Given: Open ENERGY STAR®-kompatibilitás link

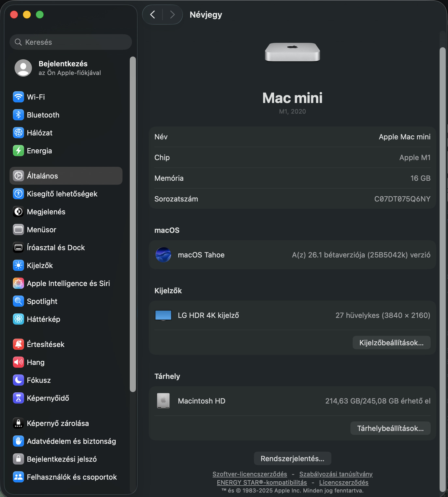Looking at the screenshot, I should (262, 482).
